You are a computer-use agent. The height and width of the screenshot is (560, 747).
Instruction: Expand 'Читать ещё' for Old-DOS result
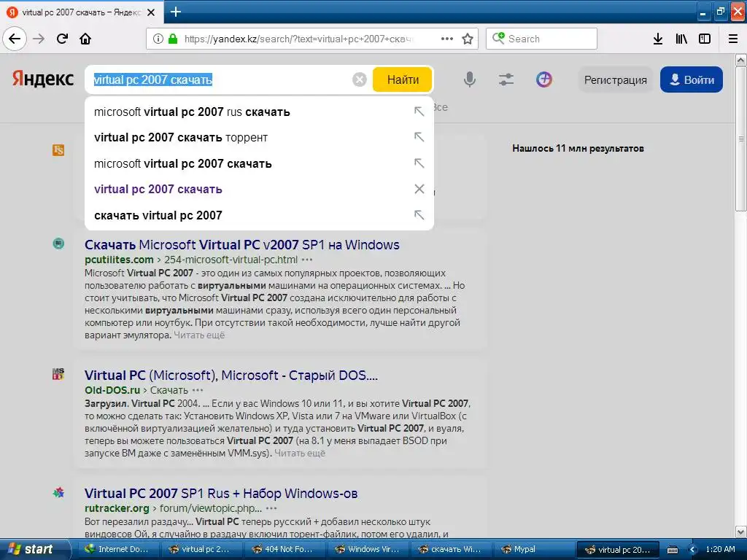click(x=300, y=454)
